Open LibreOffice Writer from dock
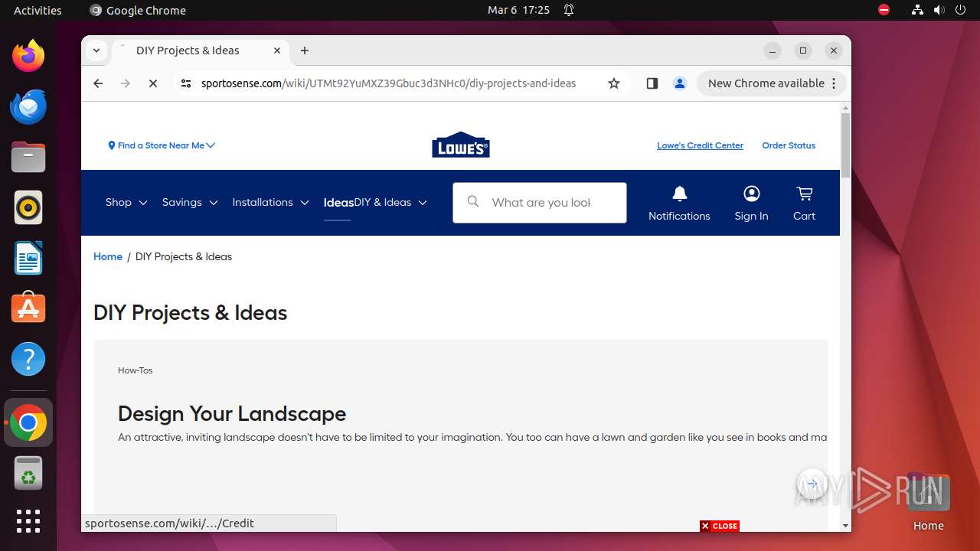This screenshot has height=551, width=980. pyautogui.click(x=28, y=258)
